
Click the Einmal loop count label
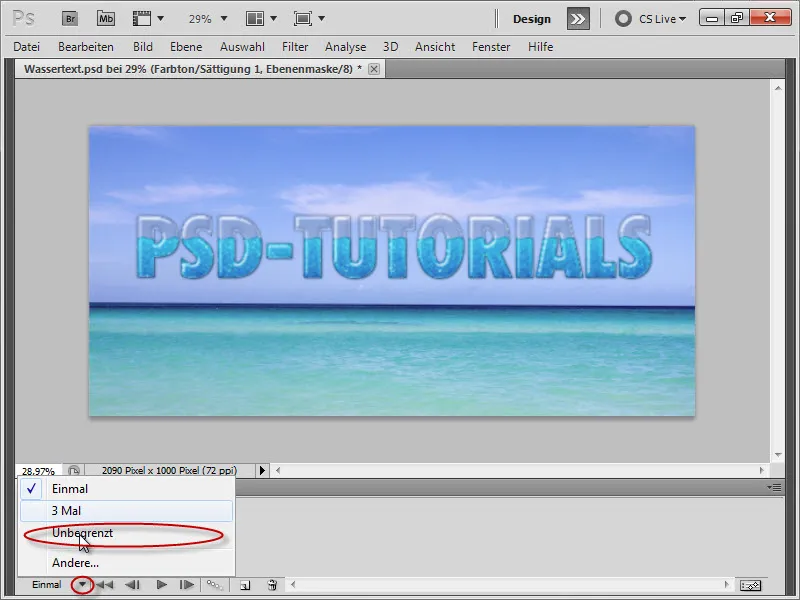(46, 585)
